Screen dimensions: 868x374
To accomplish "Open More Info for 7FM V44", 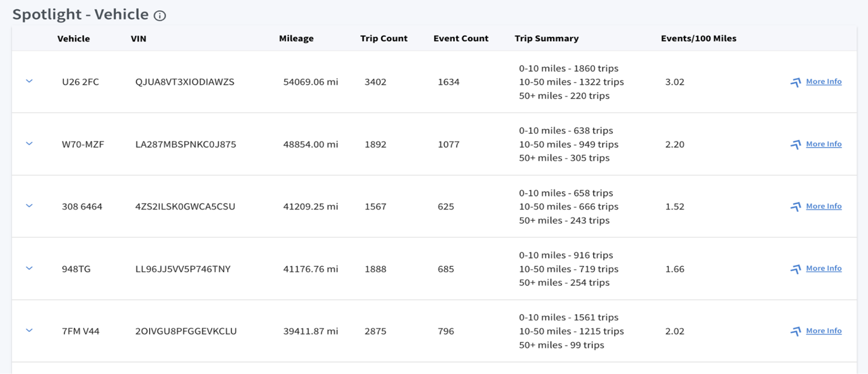I will pyautogui.click(x=824, y=330).
